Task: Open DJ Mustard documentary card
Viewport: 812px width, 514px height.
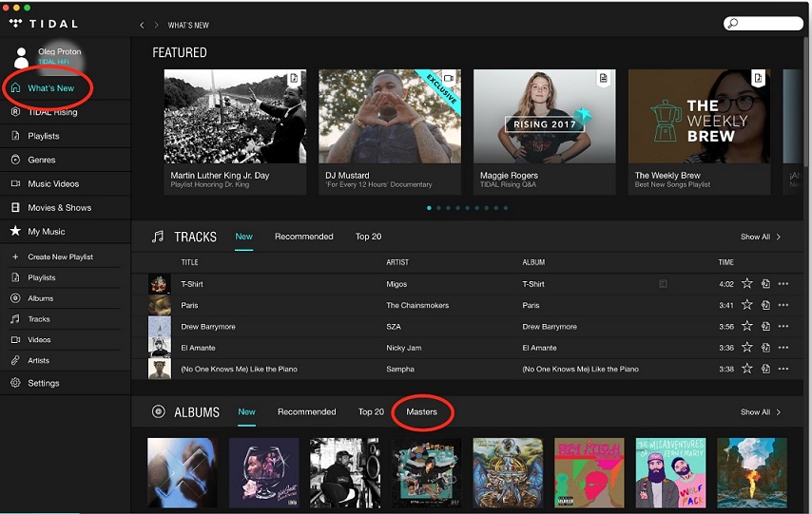Action: click(390, 132)
